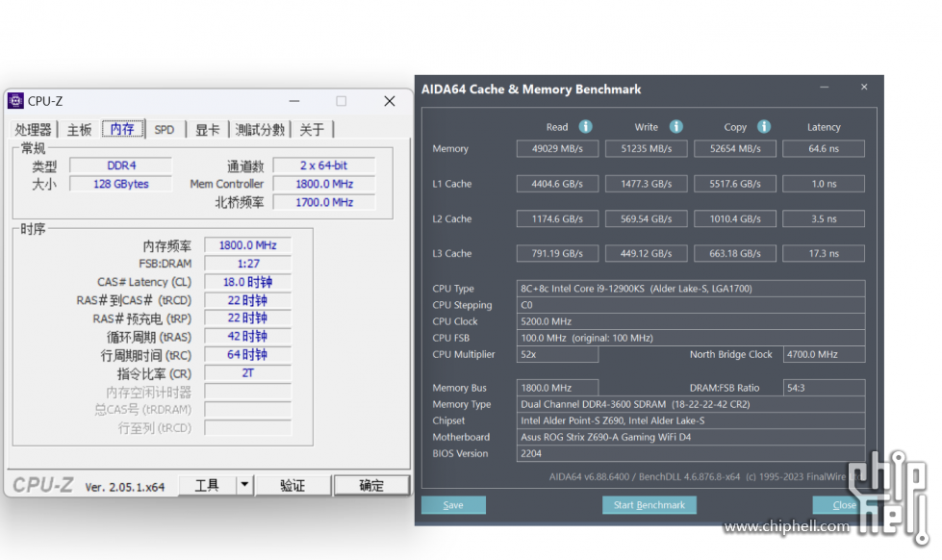Click L1 Cache Copy value 5517.6 GB/s
This screenshot has height=560, width=942.
pos(735,184)
